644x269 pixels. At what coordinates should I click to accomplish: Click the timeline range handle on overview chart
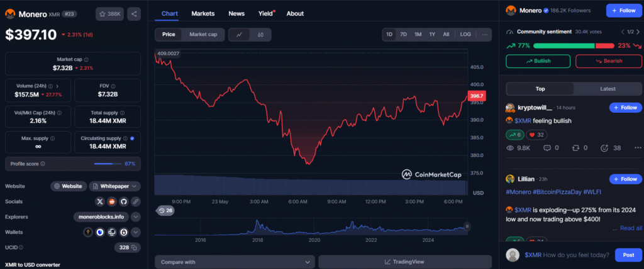point(467,226)
